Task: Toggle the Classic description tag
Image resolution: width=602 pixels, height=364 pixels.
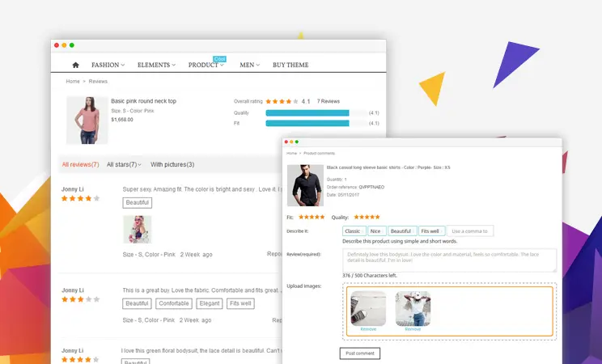Action: pyautogui.click(x=354, y=231)
